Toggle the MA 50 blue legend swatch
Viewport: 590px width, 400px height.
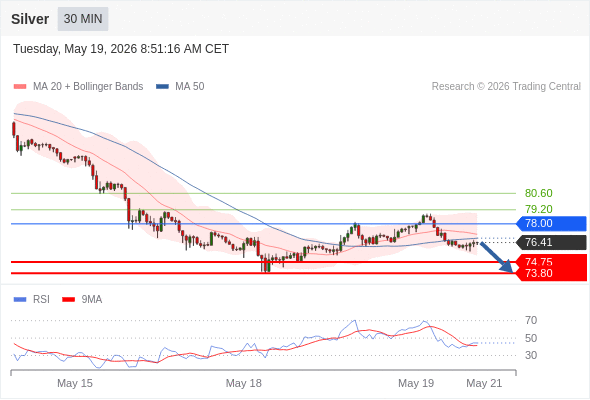[163, 87]
